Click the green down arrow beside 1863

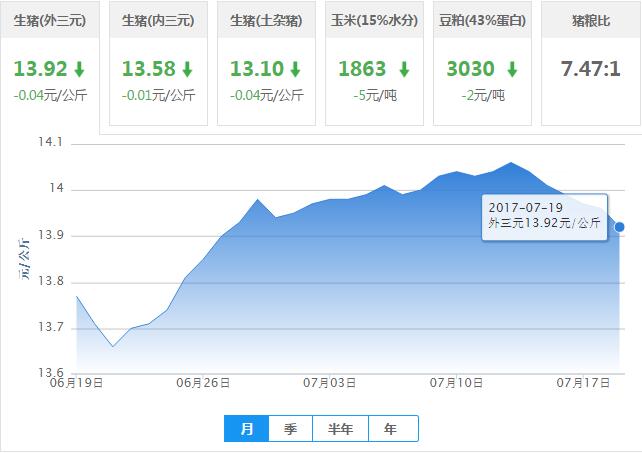(404, 70)
